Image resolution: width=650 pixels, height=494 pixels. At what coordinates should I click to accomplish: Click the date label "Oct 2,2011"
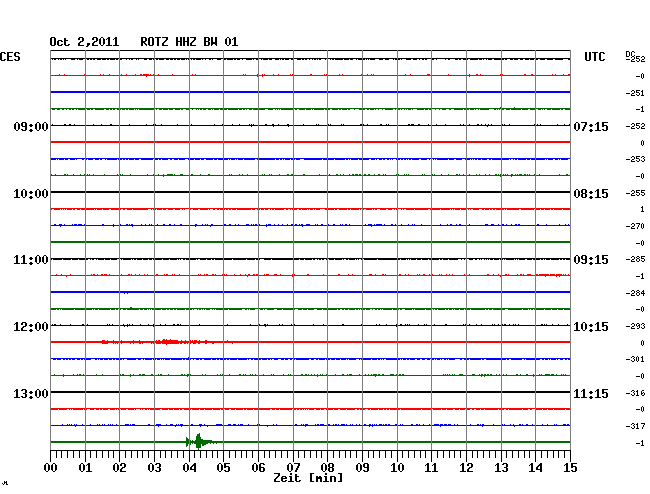pyautogui.click(x=84, y=42)
